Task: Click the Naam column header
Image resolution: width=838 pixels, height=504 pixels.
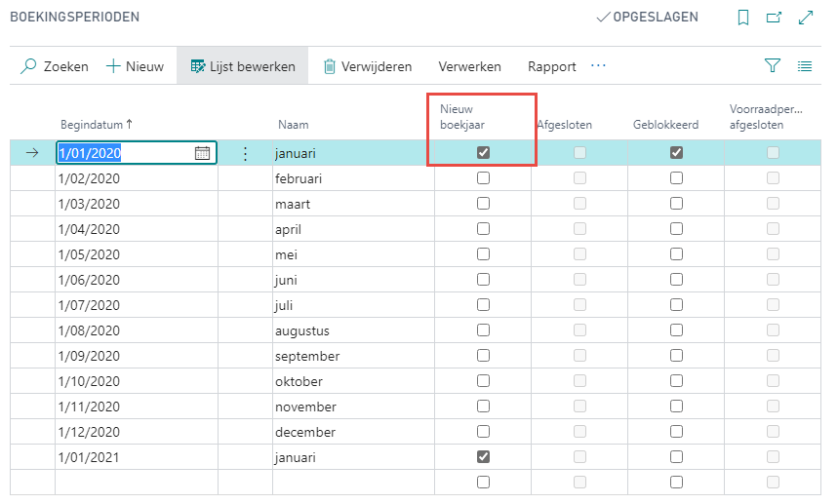Action: (x=293, y=125)
